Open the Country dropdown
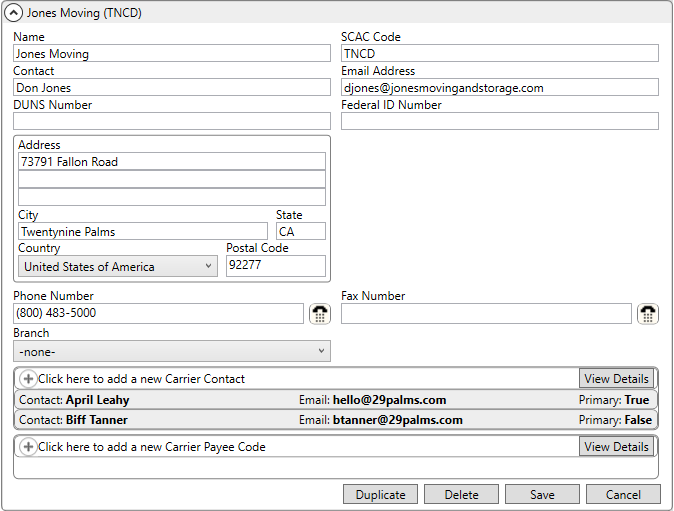Screen dimensions: 674x511 click(118, 267)
